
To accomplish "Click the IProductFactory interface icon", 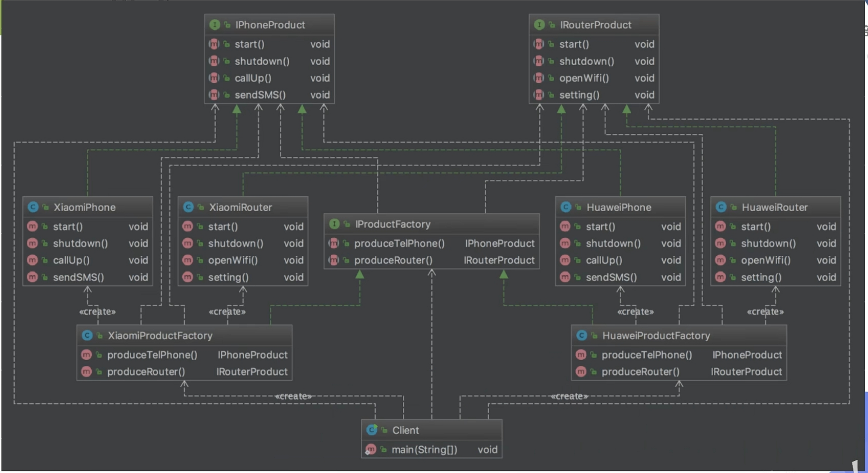I will pyautogui.click(x=334, y=224).
